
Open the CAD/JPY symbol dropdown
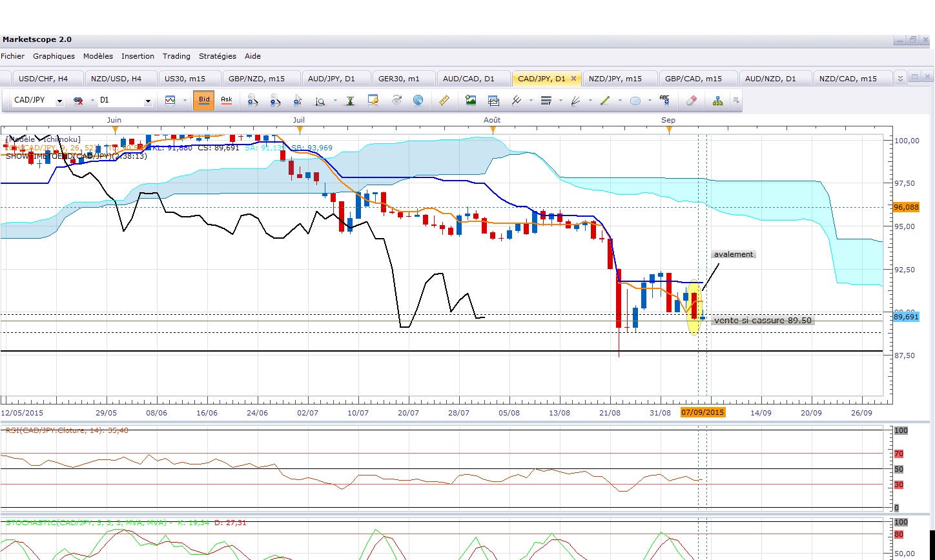pos(59,101)
